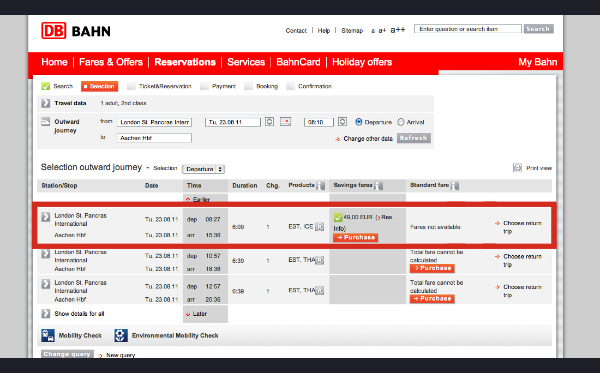Screen dimensions: 600x373
Task: Open the calendar date picker icon
Action: 285,122
